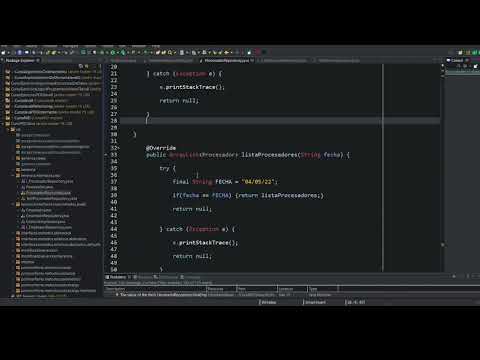Sort Problems by the Path column header
Viewport: 480px width, 360px height.
point(257,289)
